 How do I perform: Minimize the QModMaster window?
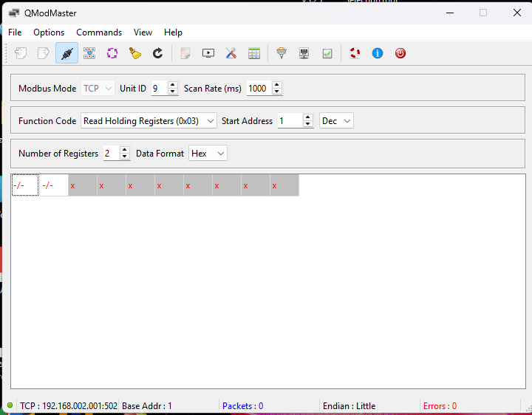coord(450,13)
